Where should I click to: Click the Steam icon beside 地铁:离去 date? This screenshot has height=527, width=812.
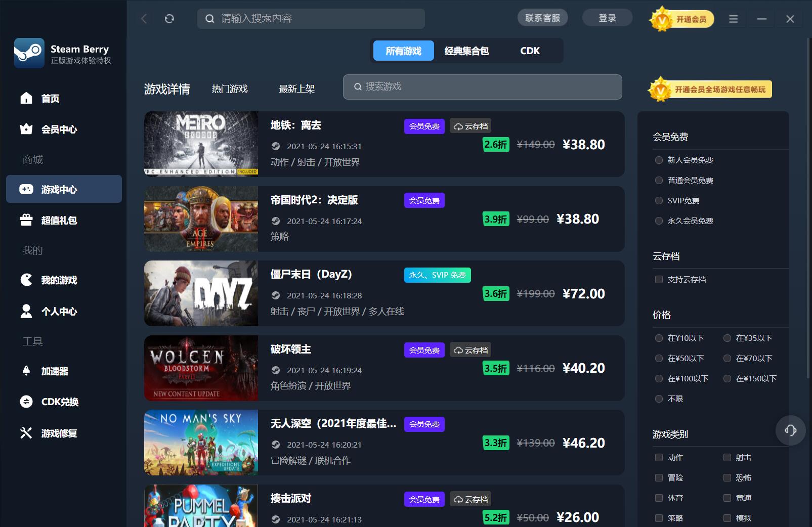pos(276,146)
